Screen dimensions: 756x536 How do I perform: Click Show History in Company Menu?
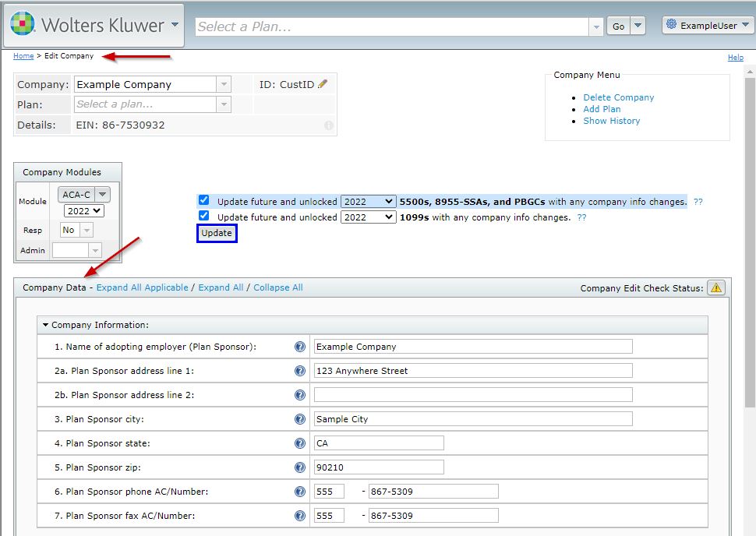611,121
